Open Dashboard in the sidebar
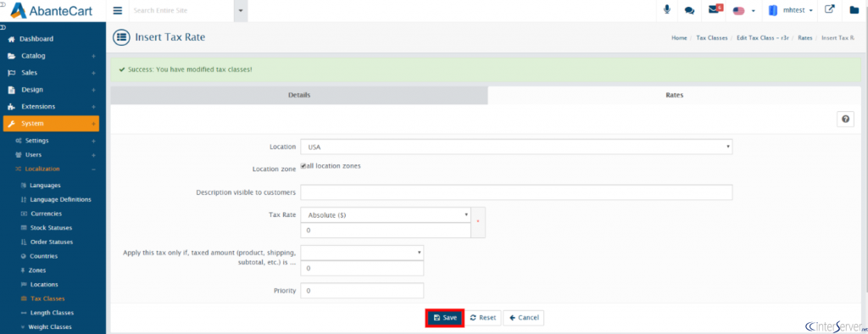 36,39
